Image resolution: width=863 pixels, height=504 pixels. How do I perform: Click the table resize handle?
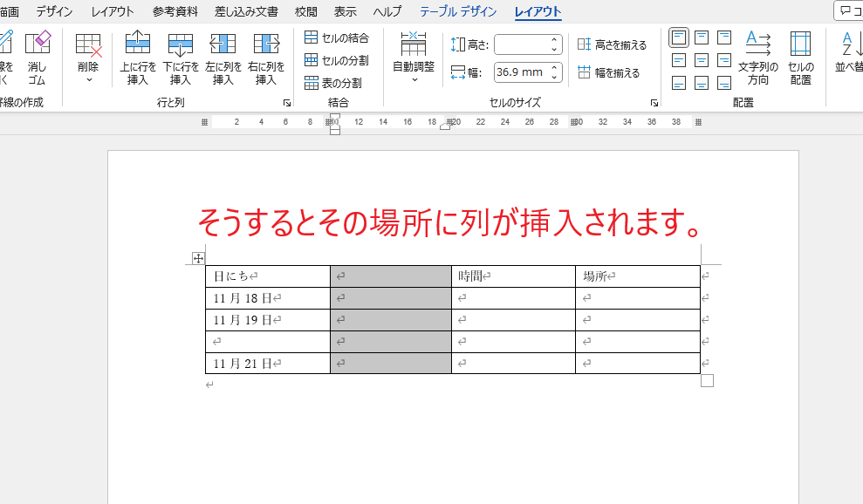(x=708, y=380)
